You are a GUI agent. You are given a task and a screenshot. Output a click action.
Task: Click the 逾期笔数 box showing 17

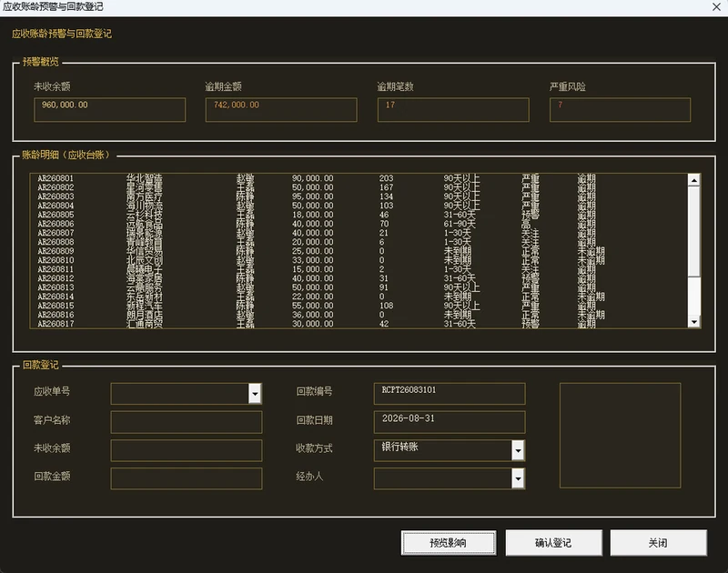click(453, 109)
